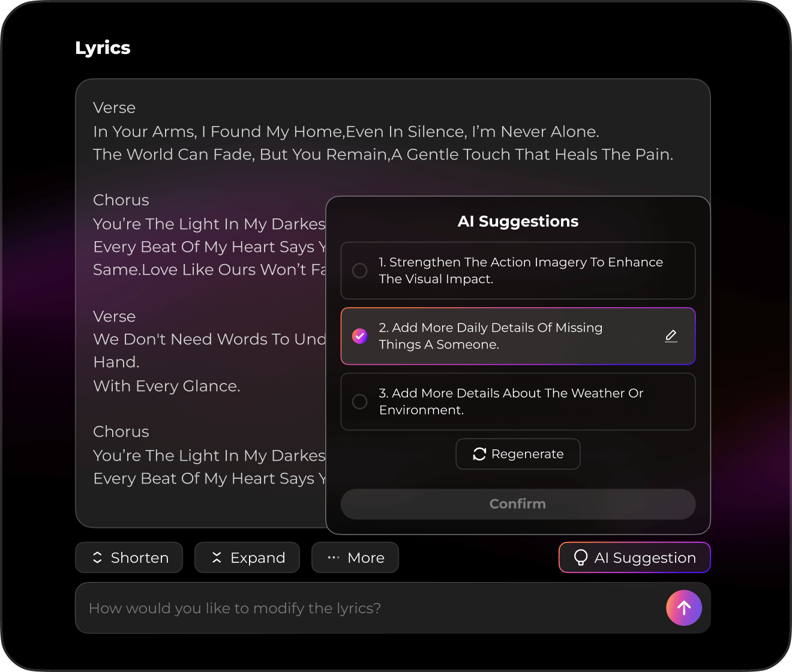The image size is (792, 672).
Task: Click the Expand arrows icon
Action: (x=217, y=557)
